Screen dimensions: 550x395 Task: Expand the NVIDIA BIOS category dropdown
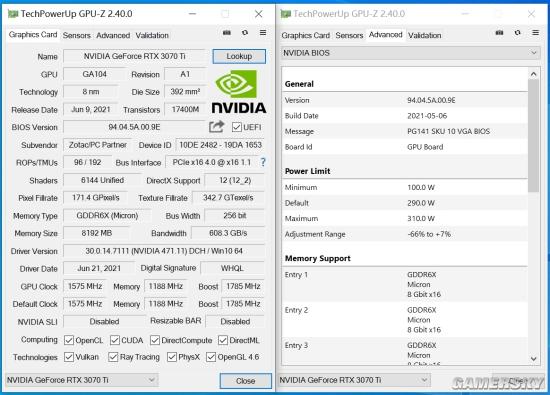411,53
